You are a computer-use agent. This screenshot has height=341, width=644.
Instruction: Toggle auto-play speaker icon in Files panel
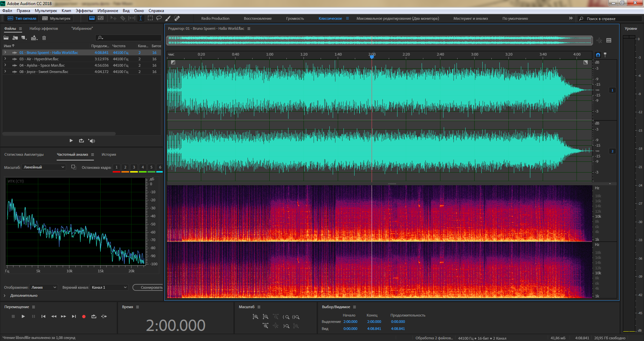[92, 141]
